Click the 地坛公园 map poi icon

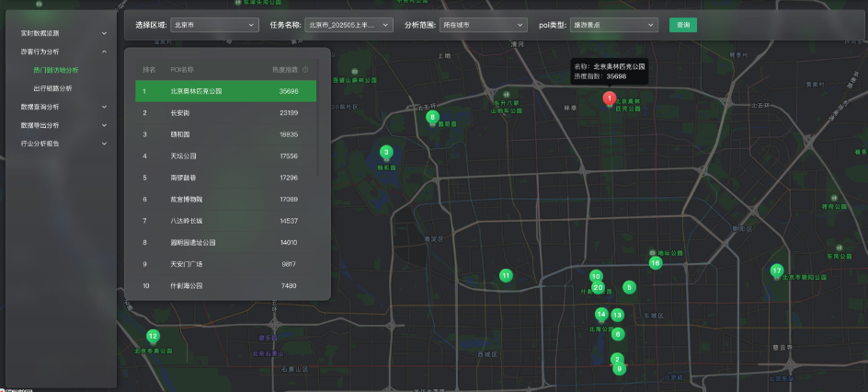tap(653, 252)
